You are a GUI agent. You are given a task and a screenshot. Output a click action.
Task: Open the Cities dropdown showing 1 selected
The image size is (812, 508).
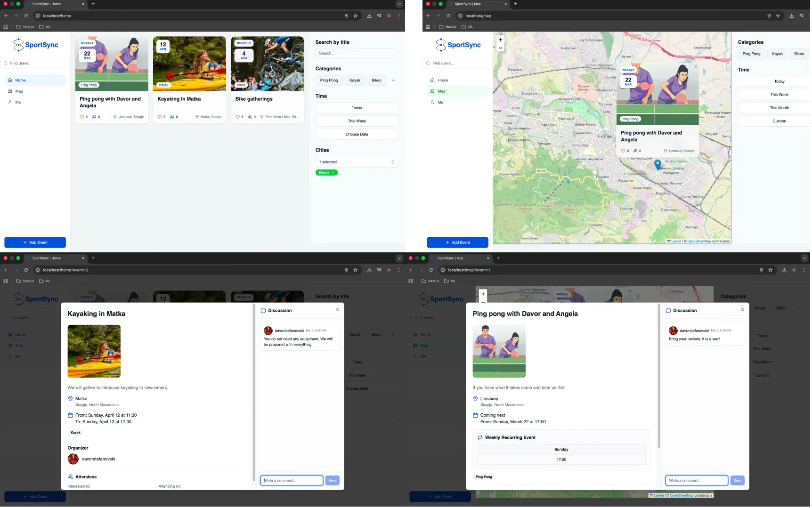pyautogui.click(x=357, y=162)
